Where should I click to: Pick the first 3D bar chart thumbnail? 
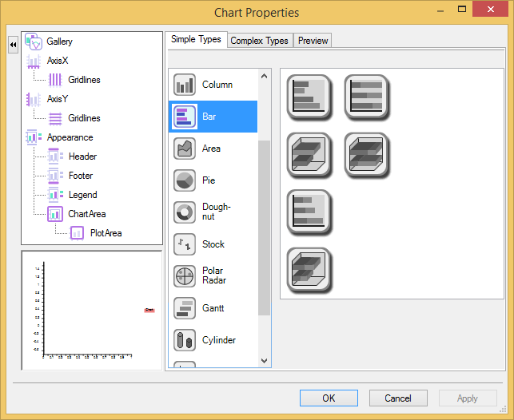point(309,154)
